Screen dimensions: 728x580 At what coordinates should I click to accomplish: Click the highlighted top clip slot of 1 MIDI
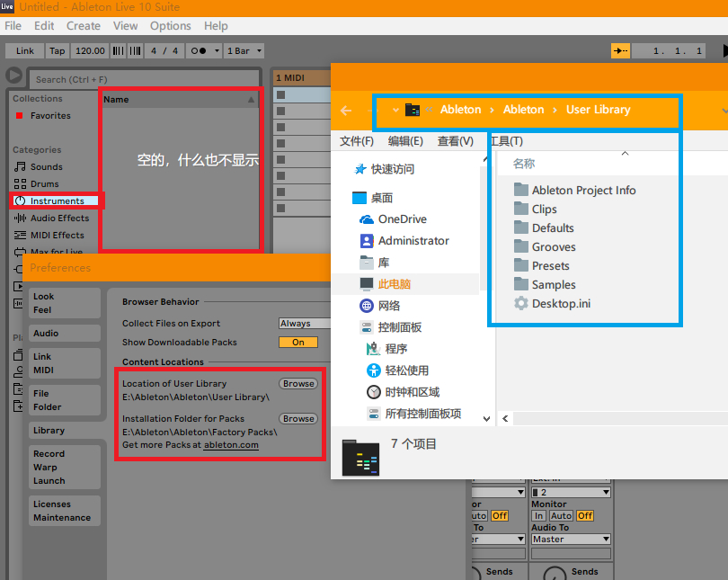302,94
